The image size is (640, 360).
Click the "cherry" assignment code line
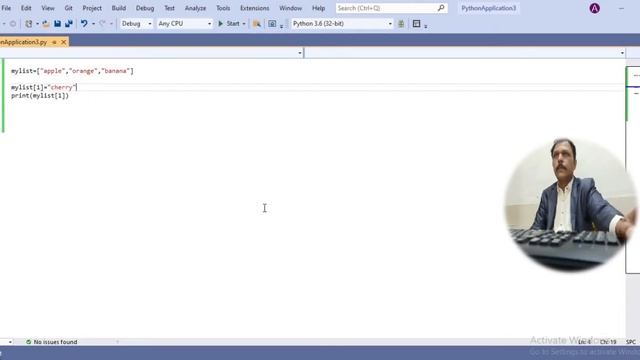(44, 87)
